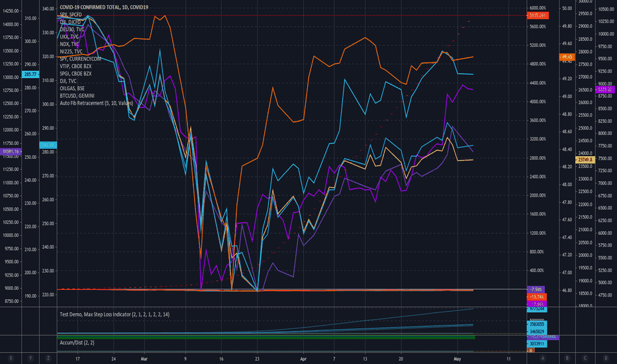Click the 340.00 tick on the scale

(x=48, y=9)
